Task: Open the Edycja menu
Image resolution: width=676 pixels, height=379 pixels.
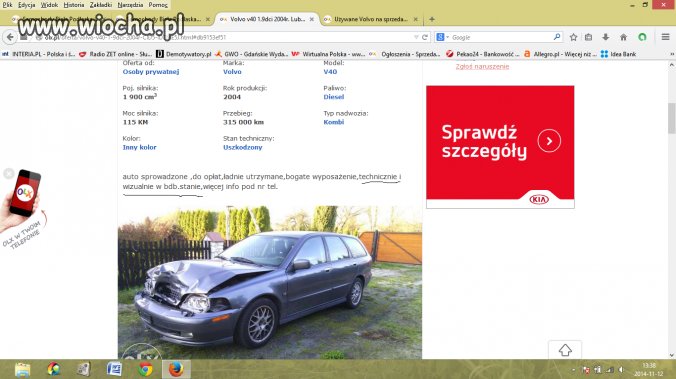Action: pyautogui.click(x=26, y=5)
